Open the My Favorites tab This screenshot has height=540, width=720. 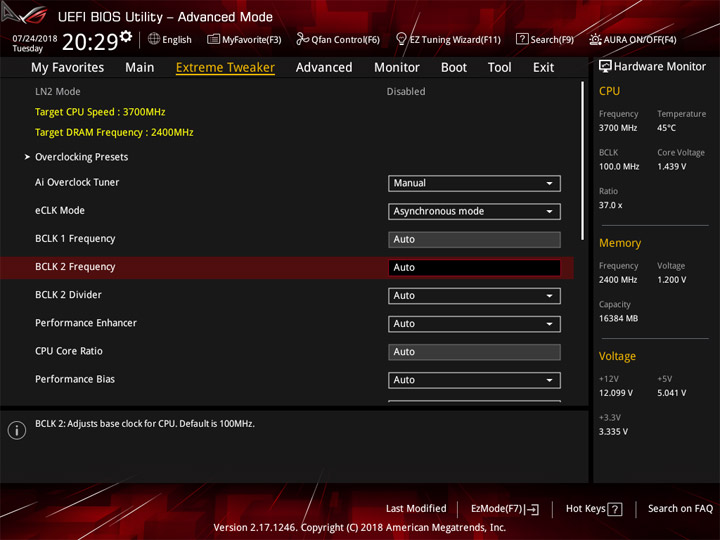tap(68, 68)
